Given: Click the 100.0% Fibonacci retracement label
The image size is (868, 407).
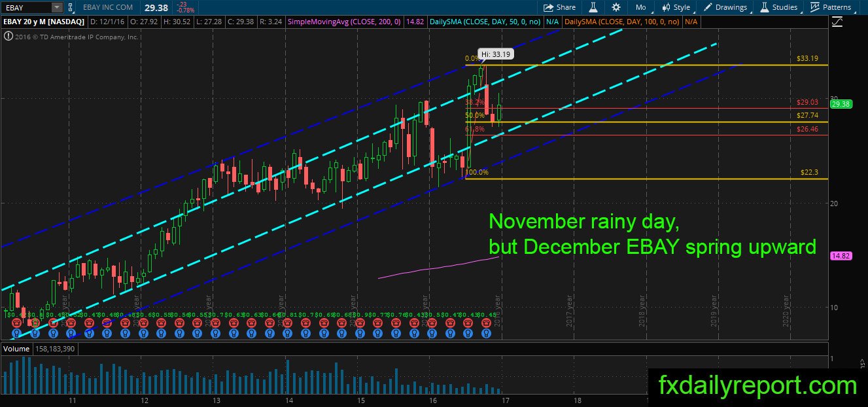Looking at the screenshot, I should 476,173.
